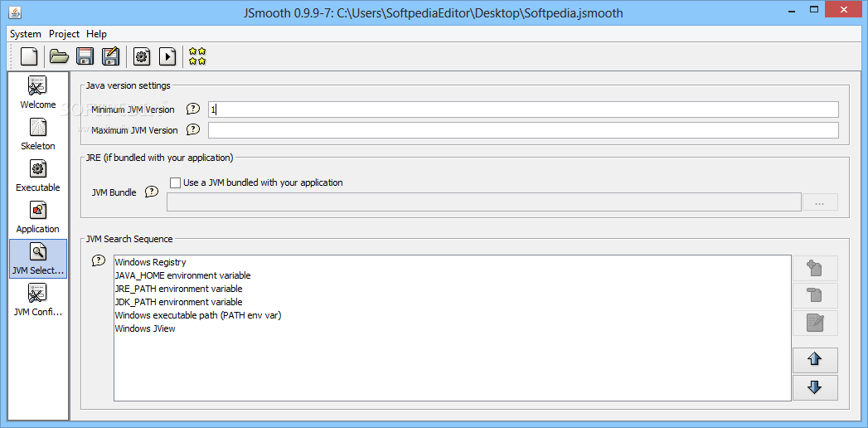The image size is (868, 428).
Task: Select the JVM Selection sidebar item
Action: (x=37, y=259)
